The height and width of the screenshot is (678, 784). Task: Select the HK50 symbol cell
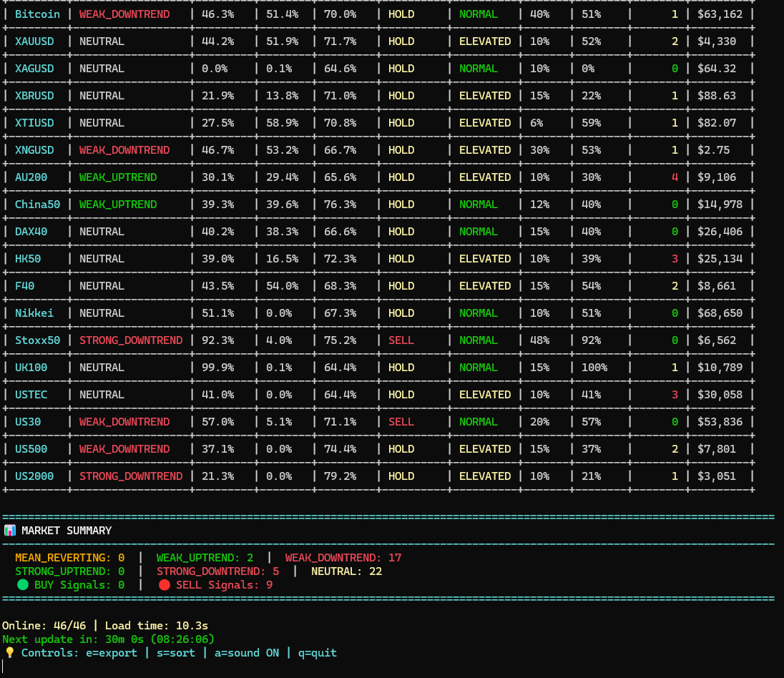point(28,259)
